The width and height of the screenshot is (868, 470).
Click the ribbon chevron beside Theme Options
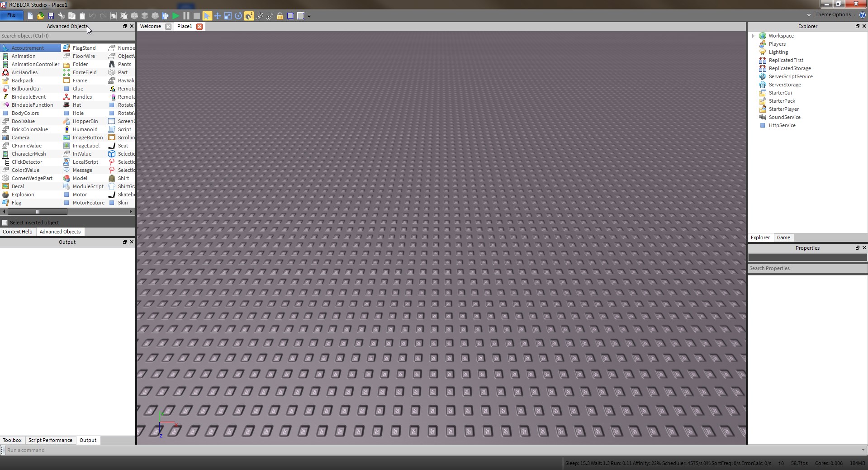tap(809, 15)
